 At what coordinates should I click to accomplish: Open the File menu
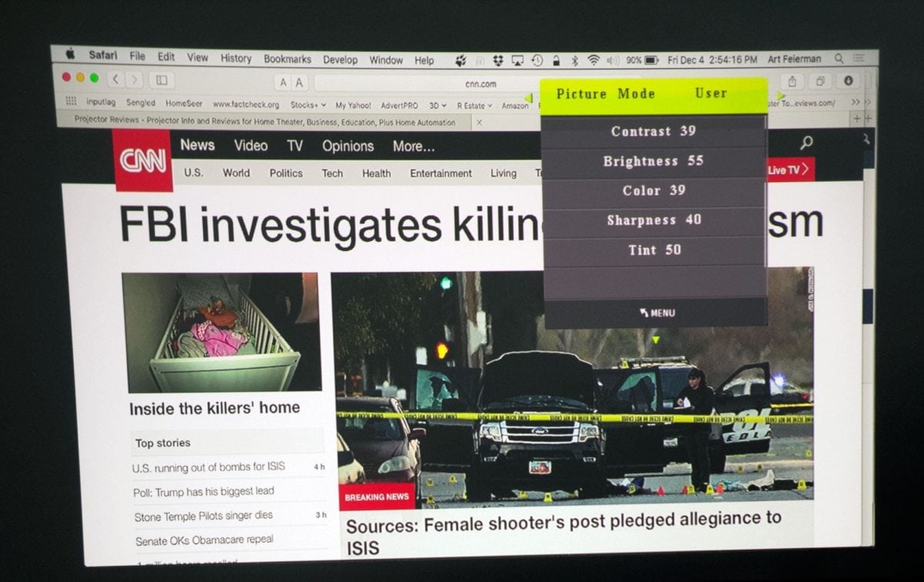pos(137,56)
